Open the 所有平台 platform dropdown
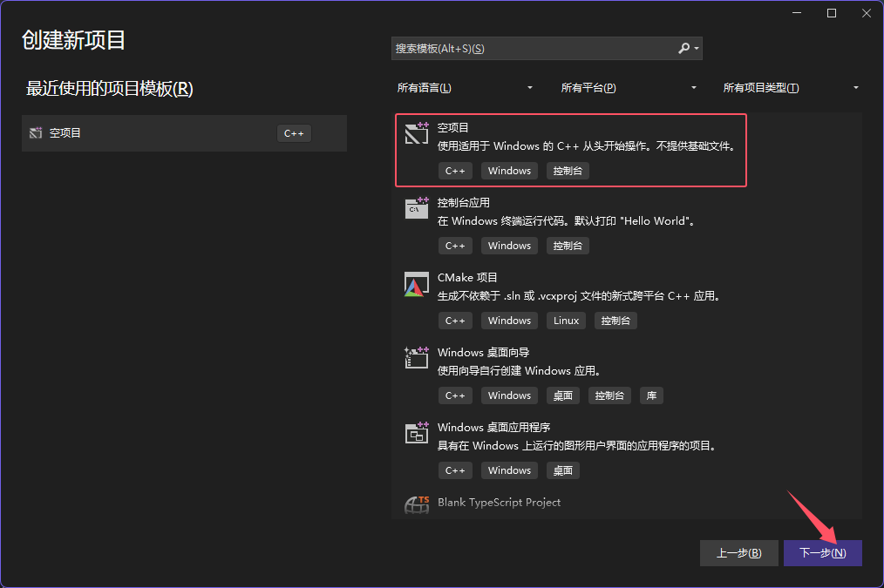 pyautogui.click(x=629, y=88)
